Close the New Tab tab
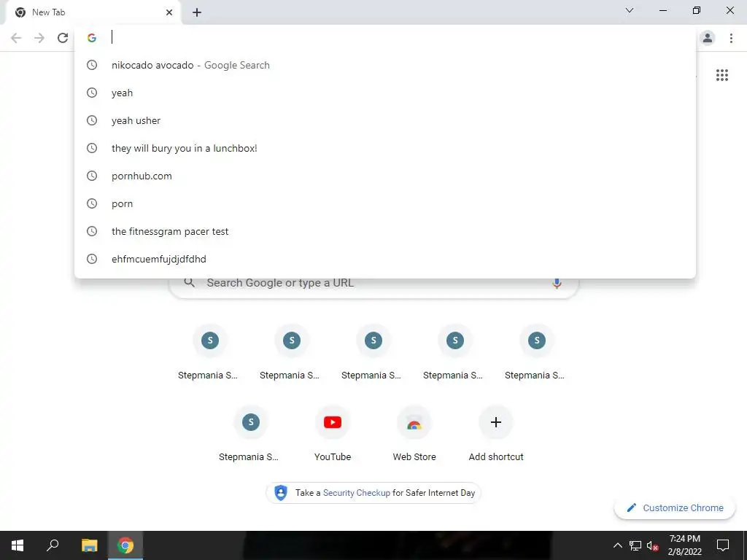The width and height of the screenshot is (747, 560). tap(169, 12)
